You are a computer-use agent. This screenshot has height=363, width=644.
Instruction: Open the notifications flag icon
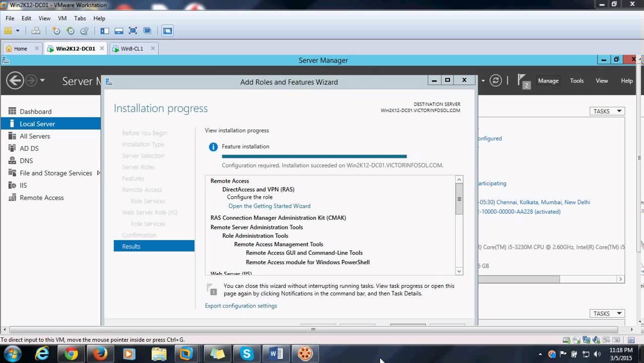point(524,81)
